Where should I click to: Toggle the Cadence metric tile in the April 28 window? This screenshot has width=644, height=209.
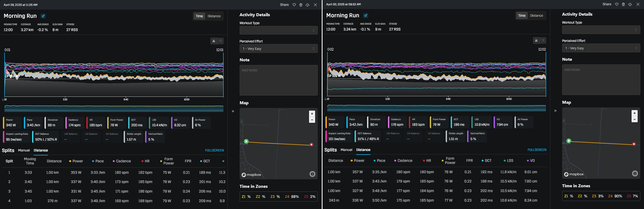(x=75, y=123)
